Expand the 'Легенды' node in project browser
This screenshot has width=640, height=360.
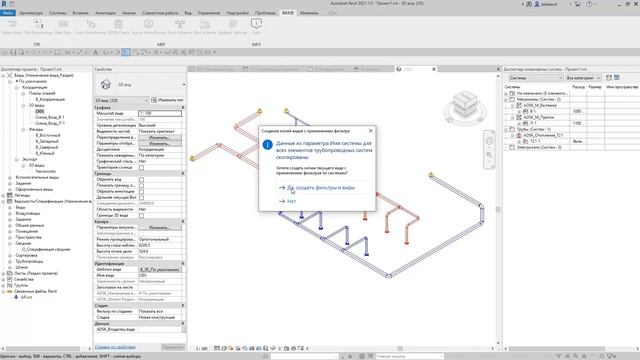click(4, 196)
